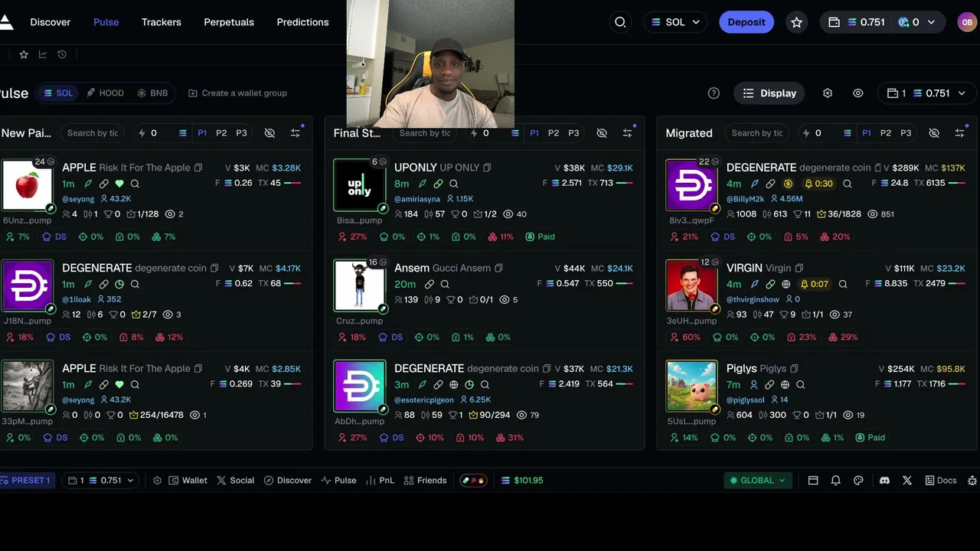Screen dimensions: 980x551
Task: Click the globe icon on VIRGIN card
Action: tap(786, 284)
